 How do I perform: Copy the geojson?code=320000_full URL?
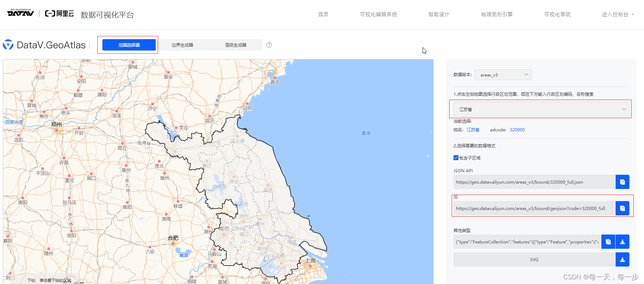(x=622, y=208)
